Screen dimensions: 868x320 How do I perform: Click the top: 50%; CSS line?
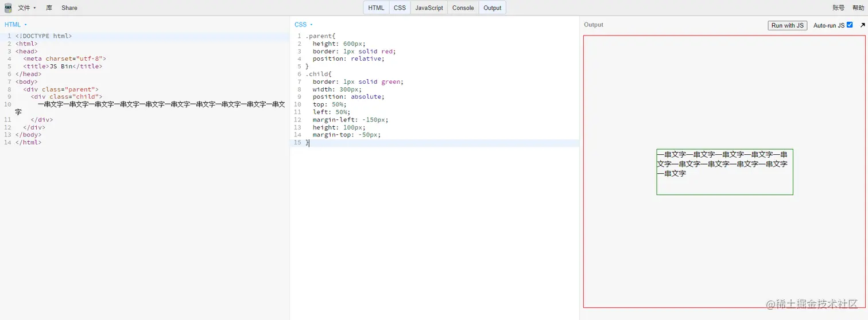point(330,104)
